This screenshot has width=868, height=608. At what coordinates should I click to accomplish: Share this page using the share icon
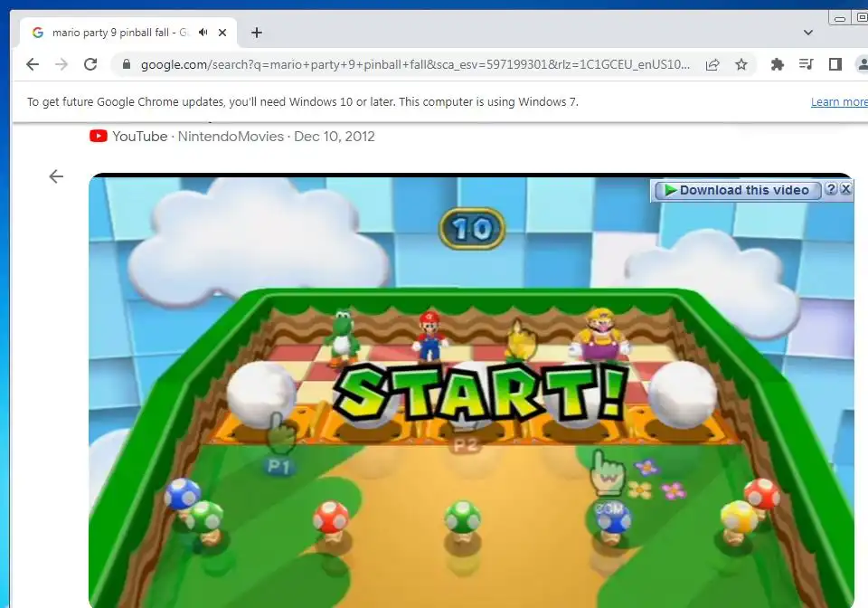click(713, 65)
